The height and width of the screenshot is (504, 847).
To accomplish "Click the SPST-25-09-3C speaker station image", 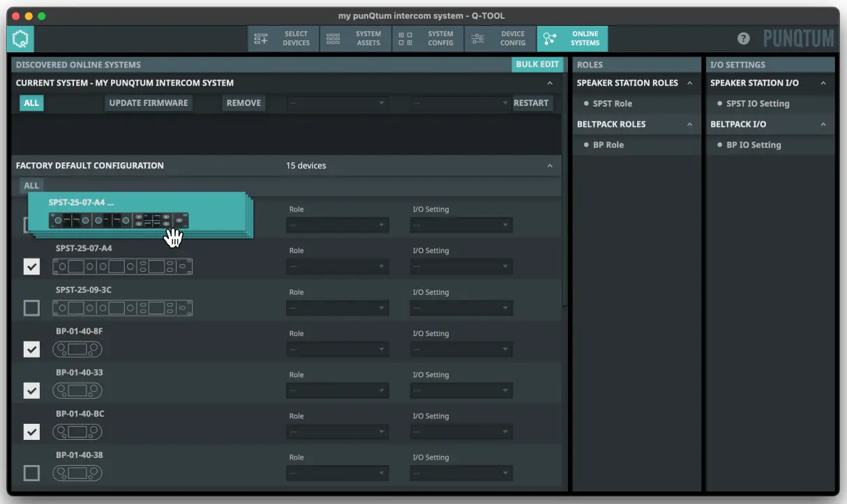I will [x=122, y=308].
